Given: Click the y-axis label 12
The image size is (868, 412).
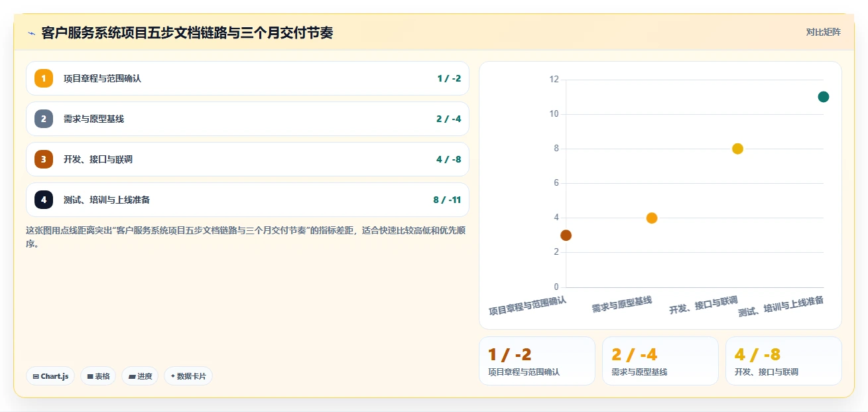Looking at the screenshot, I should (x=554, y=80).
